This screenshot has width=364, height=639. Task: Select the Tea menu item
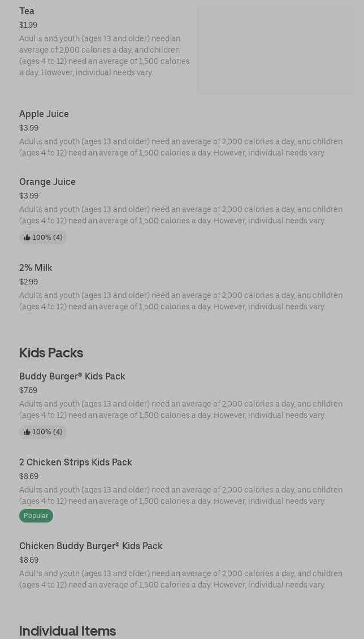[x=27, y=11]
